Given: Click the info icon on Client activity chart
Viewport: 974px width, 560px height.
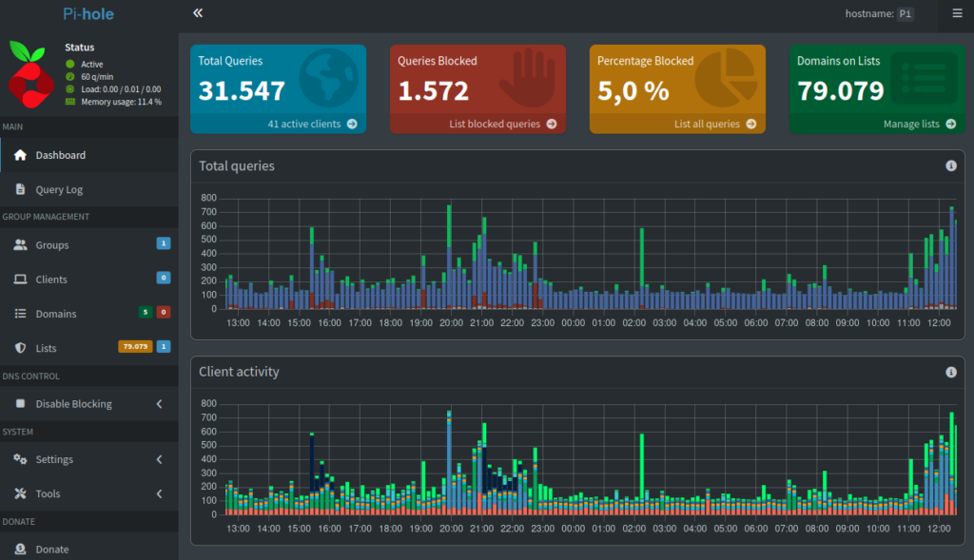Looking at the screenshot, I should tap(950, 372).
